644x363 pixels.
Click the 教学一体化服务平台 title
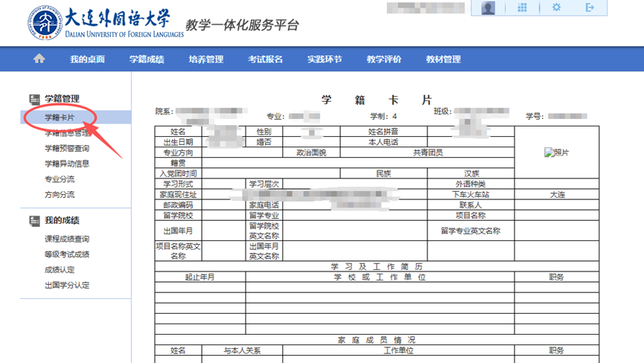coord(242,25)
